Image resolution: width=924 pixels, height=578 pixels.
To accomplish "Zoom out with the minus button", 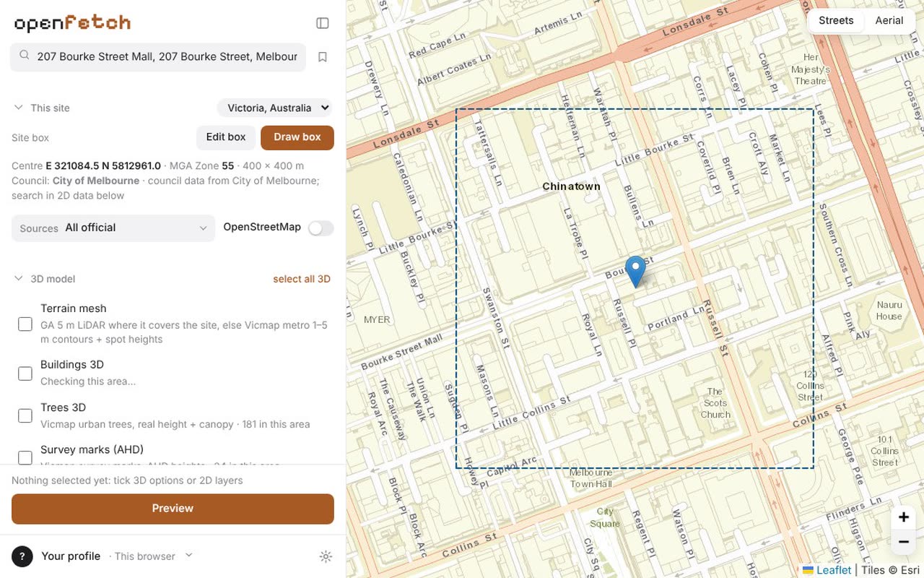I will [904, 541].
